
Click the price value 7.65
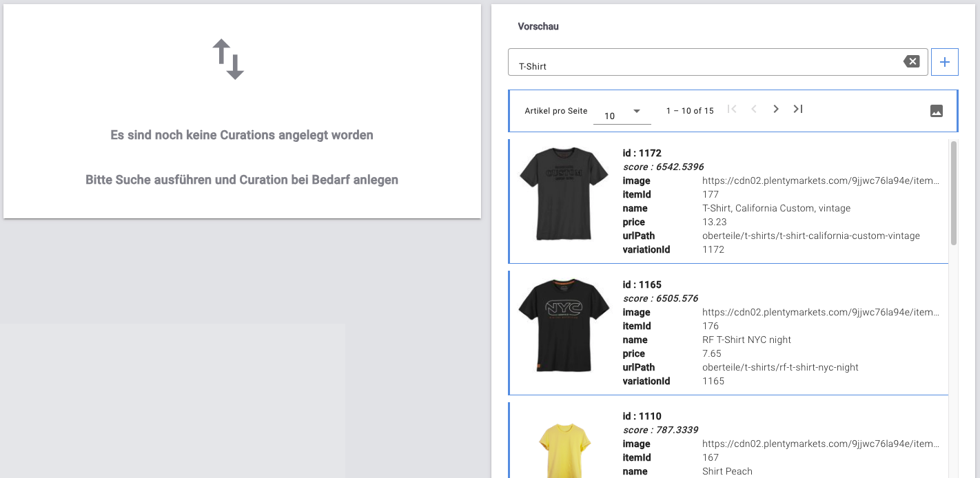tap(711, 353)
